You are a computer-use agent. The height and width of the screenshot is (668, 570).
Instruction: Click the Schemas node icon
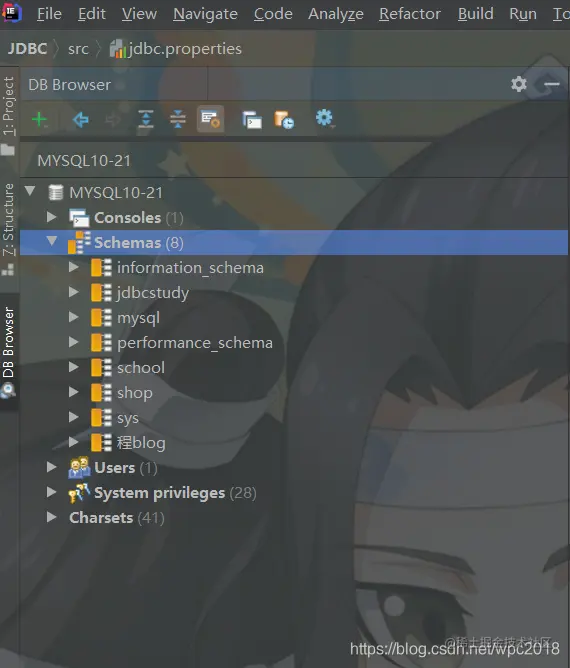[x=79, y=242]
